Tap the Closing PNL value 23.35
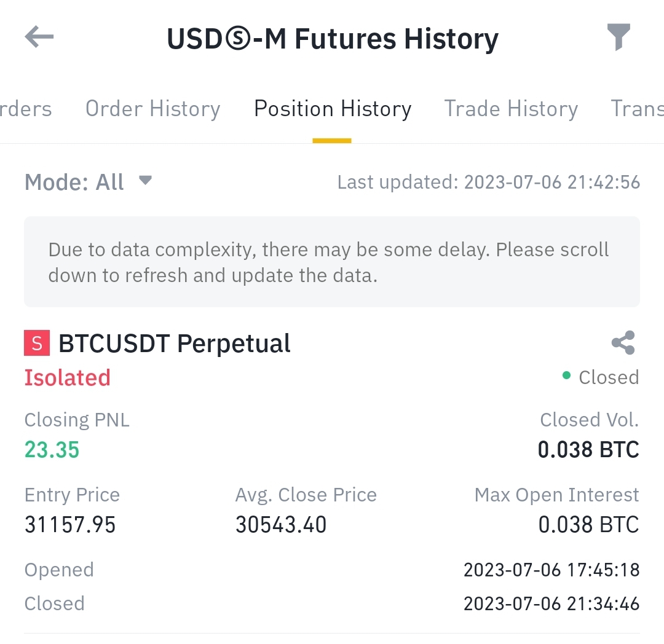 point(52,450)
